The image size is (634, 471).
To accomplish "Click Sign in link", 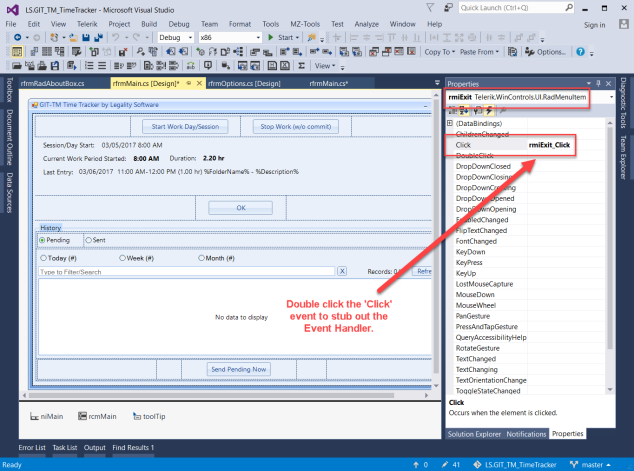I will (594, 25).
